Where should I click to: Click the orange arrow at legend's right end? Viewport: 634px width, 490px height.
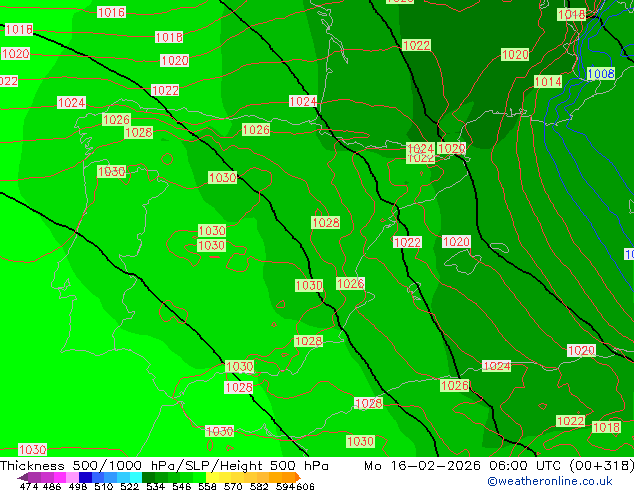pos(298,477)
